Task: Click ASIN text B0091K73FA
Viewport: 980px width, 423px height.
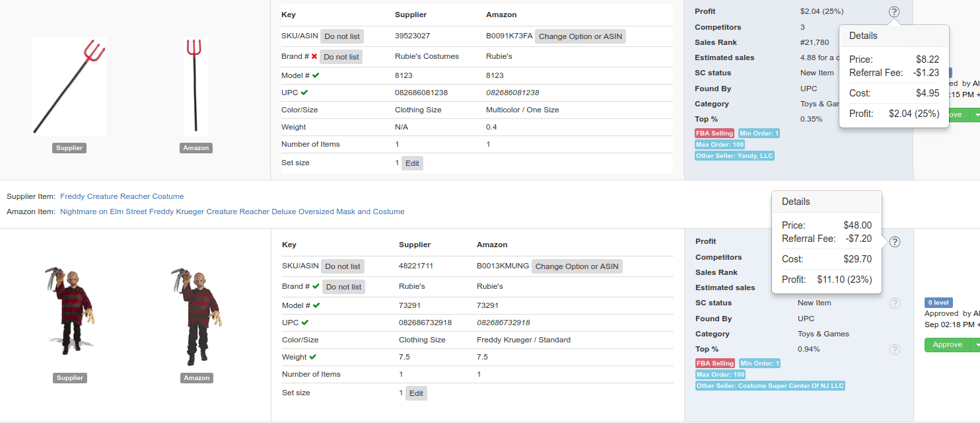Action: tap(509, 36)
